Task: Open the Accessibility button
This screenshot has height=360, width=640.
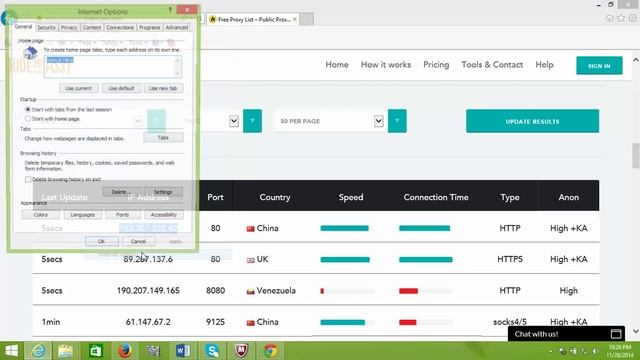Action: point(164,215)
